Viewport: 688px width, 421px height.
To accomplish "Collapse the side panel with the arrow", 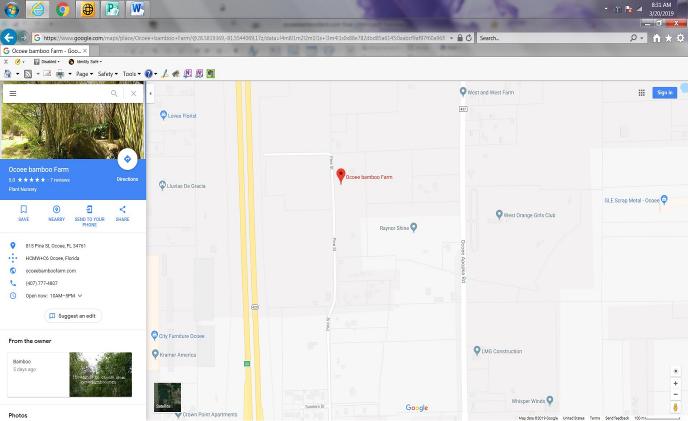I will [150, 93].
